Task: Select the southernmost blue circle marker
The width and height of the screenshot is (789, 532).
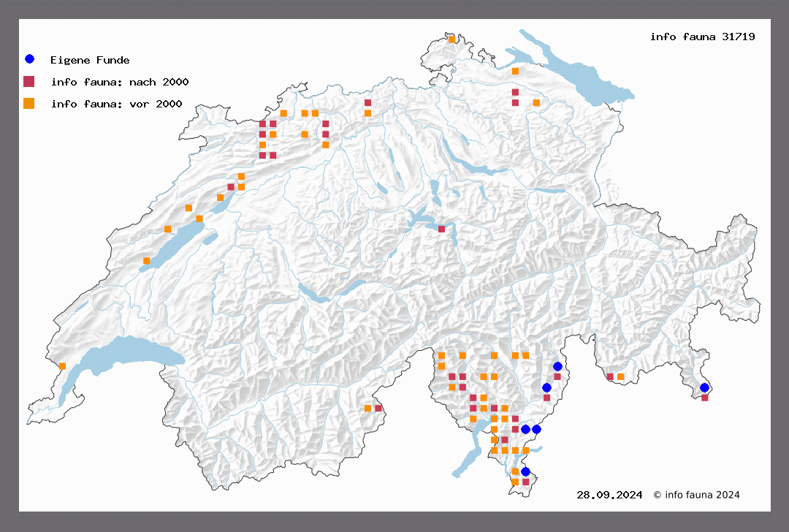Action: pos(525,471)
